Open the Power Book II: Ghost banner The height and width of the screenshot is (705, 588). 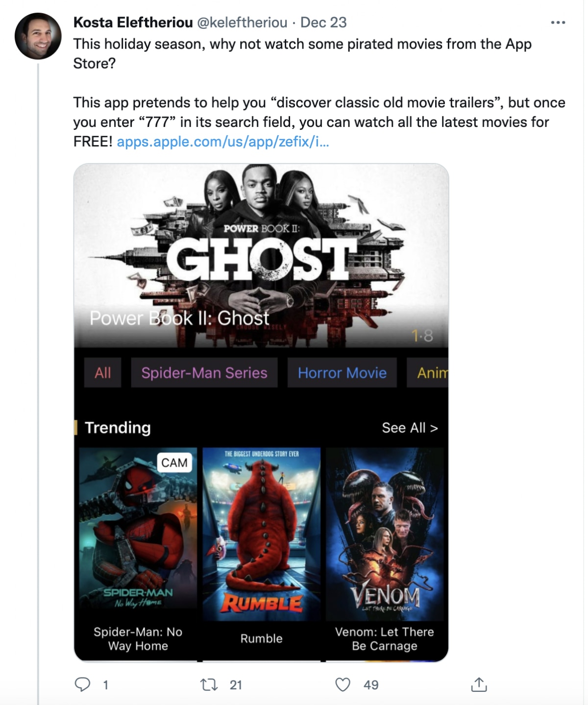click(x=261, y=256)
